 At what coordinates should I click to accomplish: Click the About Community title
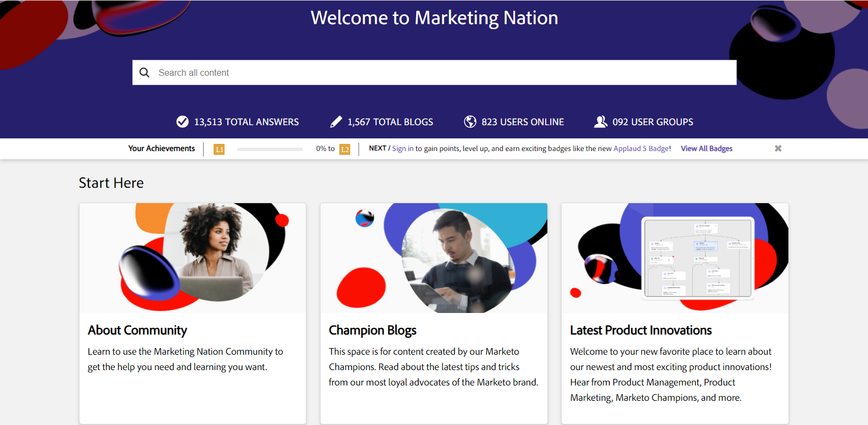[x=137, y=330]
